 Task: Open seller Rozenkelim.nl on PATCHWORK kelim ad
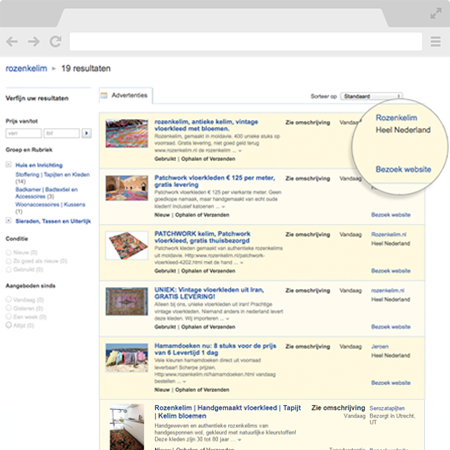pyautogui.click(x=389, y=234)
